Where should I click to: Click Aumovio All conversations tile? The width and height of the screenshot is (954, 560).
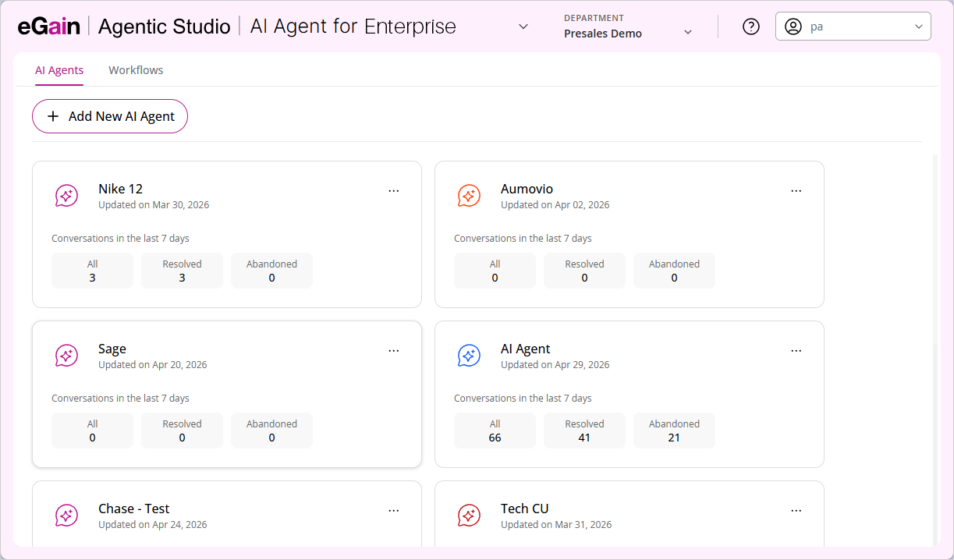495,271
